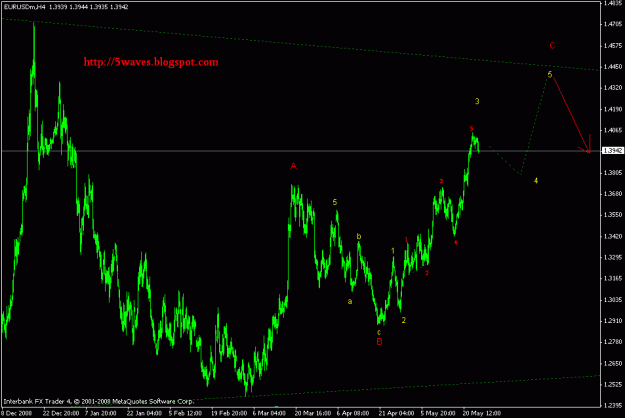Click the EURUSDm,H4 symbol header text
This screenshot has height=418, width=625.
coord(25,7)
